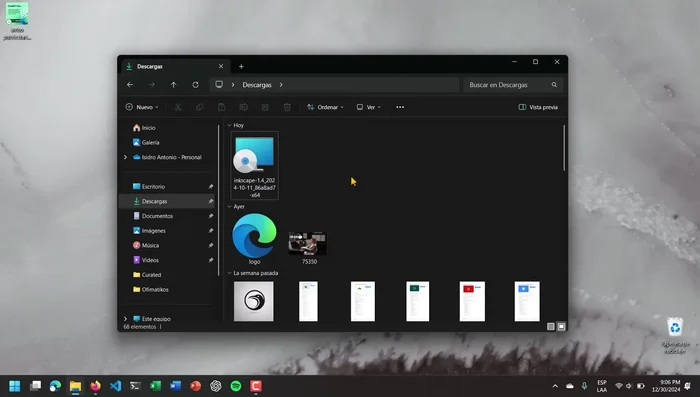Open the Ordenar dropdown
The image size is (700, 397).
[325, 107]
